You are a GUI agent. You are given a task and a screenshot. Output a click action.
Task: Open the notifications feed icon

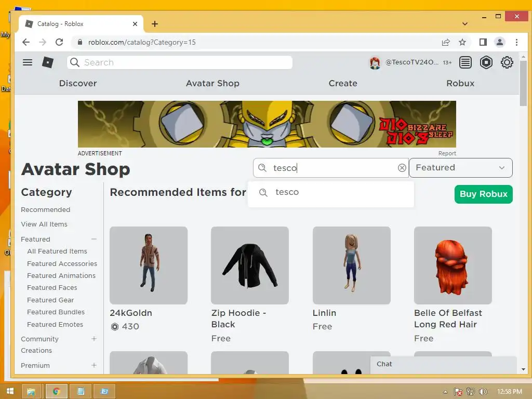click(x=465, y=62)
